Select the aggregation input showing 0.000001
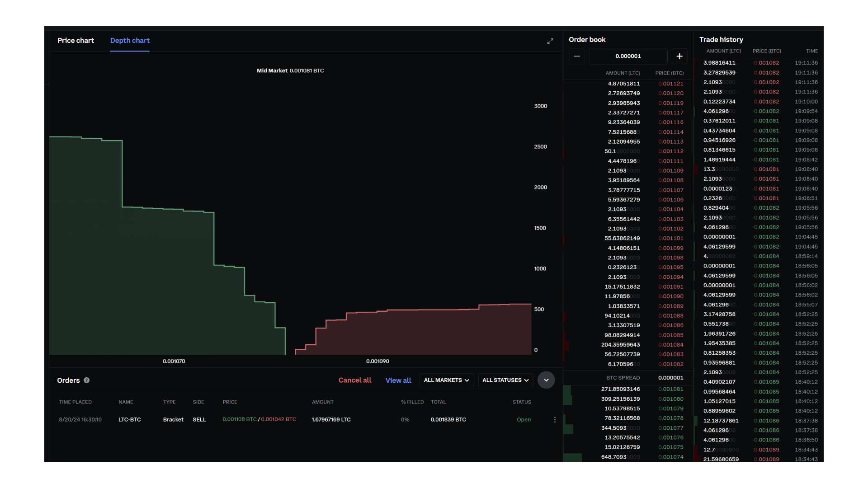 click(x=627, y=56)
